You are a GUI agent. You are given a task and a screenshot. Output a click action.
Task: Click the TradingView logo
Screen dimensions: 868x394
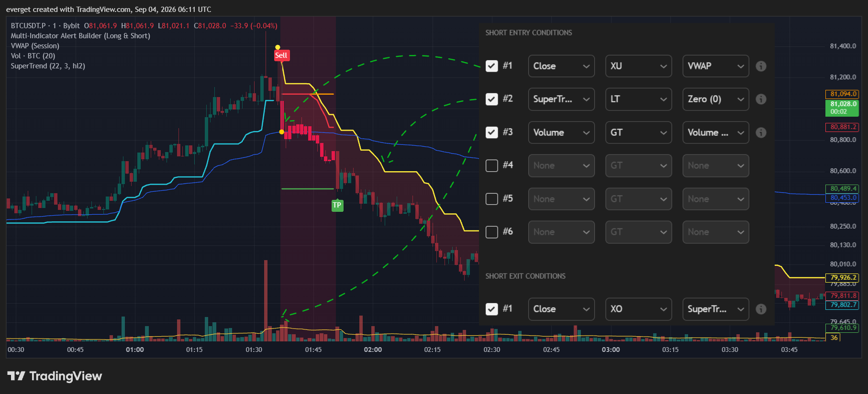pyautogui.click(x=55, y=376)
